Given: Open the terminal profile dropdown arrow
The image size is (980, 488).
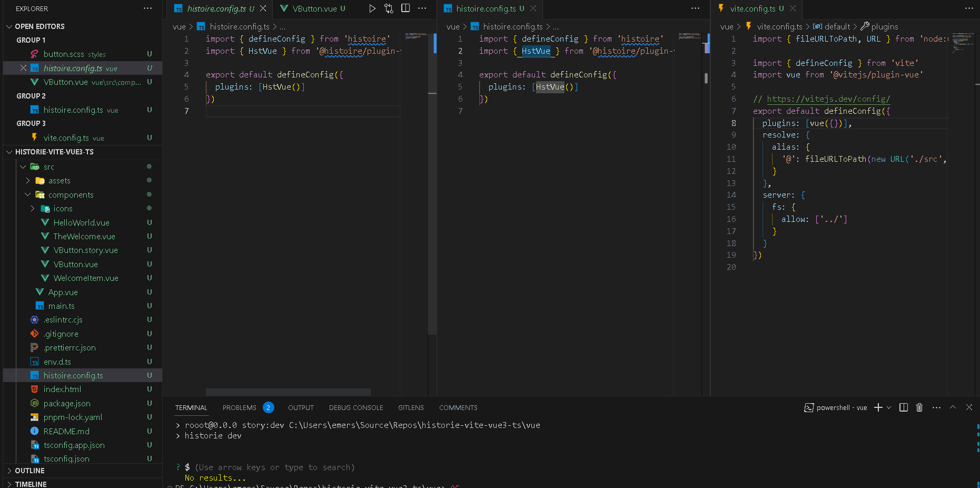Looking at the screenshot, I should coord(889,407).
